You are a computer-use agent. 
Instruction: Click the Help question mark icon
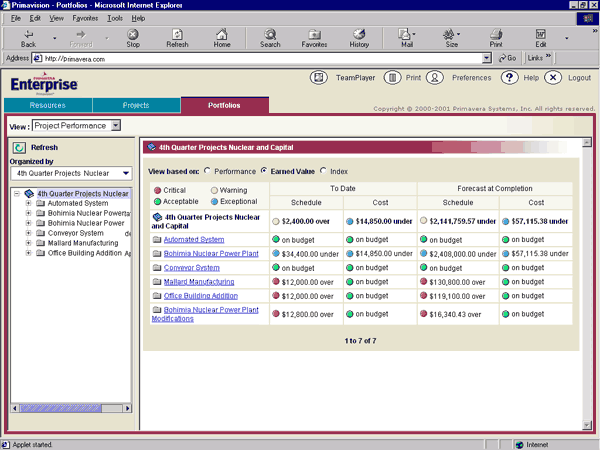[509, 78]
